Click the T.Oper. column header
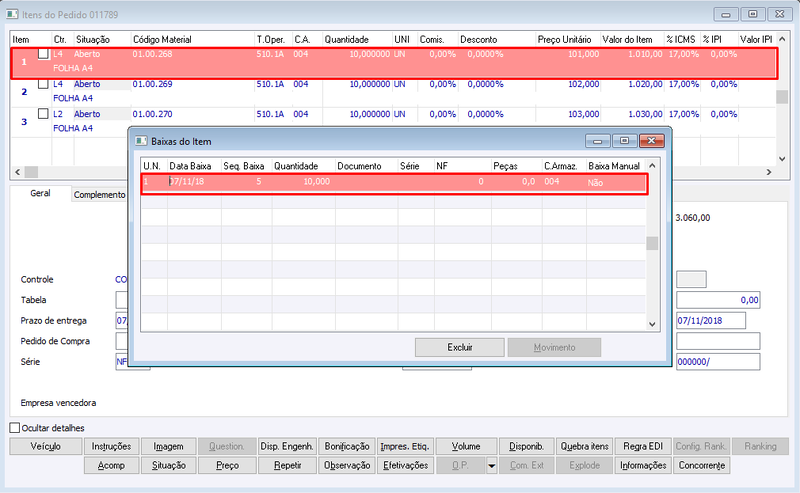 coord(273,39)
